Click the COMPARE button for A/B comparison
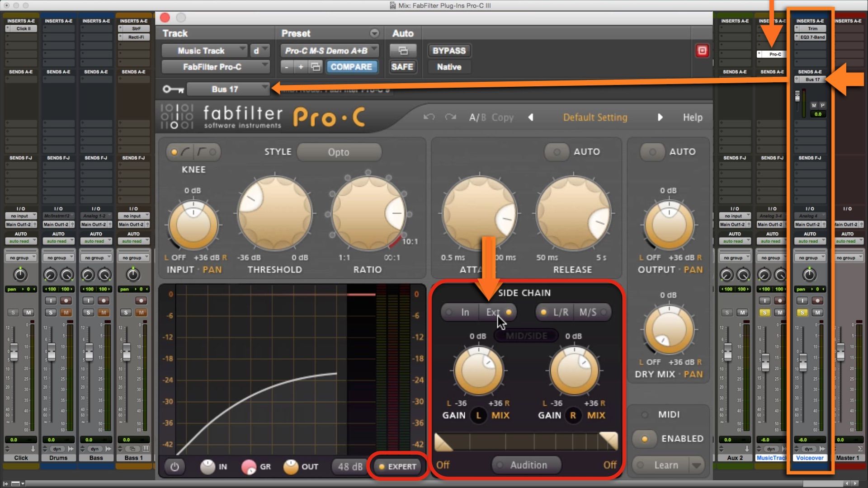868x488 pixels. [x=351, y=67]
